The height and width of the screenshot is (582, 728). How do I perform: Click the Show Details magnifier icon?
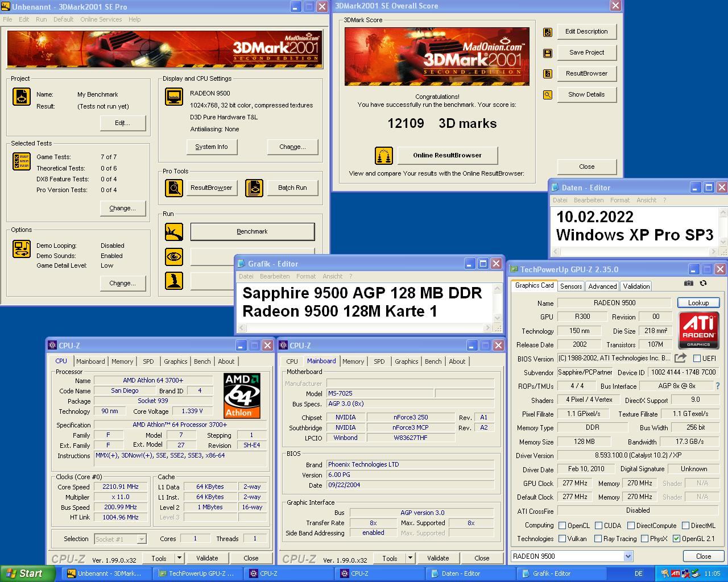pyautogui.click(x=547, y=95)
